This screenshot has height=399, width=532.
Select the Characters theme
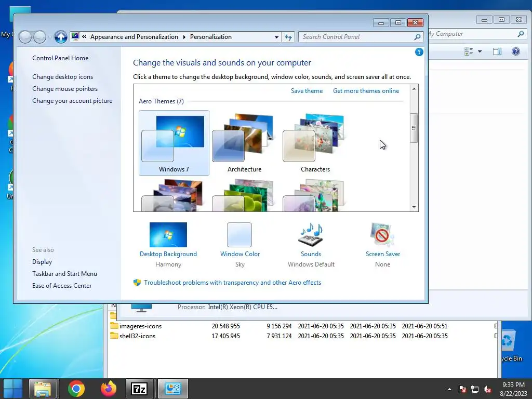tap(315, 142)
